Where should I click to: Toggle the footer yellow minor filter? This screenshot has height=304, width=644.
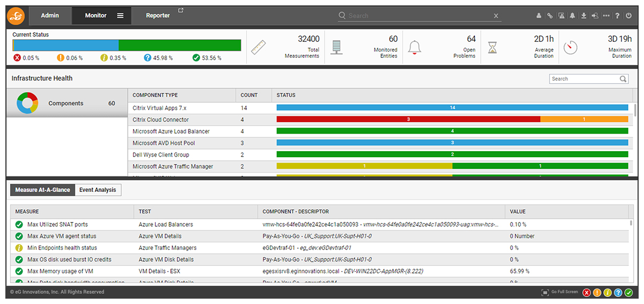tap(608, 293)
